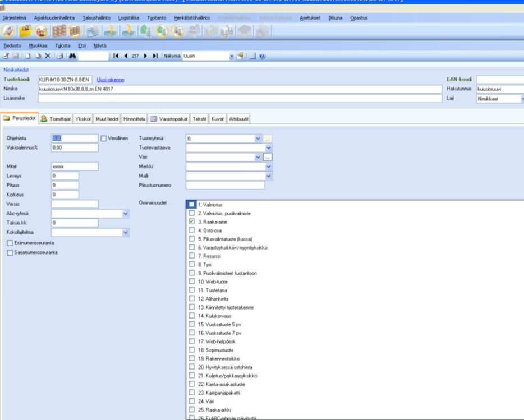
Task: Click the view settings icon after Näkymä dropdown
Action: coord(240,56)
